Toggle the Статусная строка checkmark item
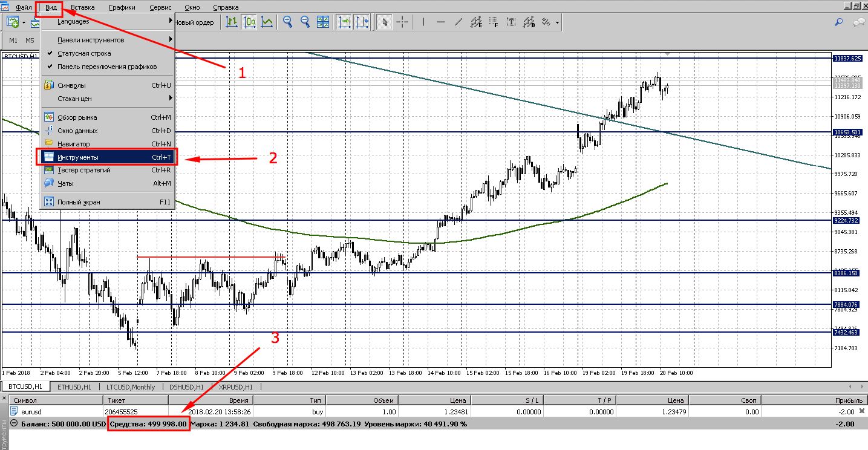The width and height of the screenshot is (868, 450). click(84, 53)
